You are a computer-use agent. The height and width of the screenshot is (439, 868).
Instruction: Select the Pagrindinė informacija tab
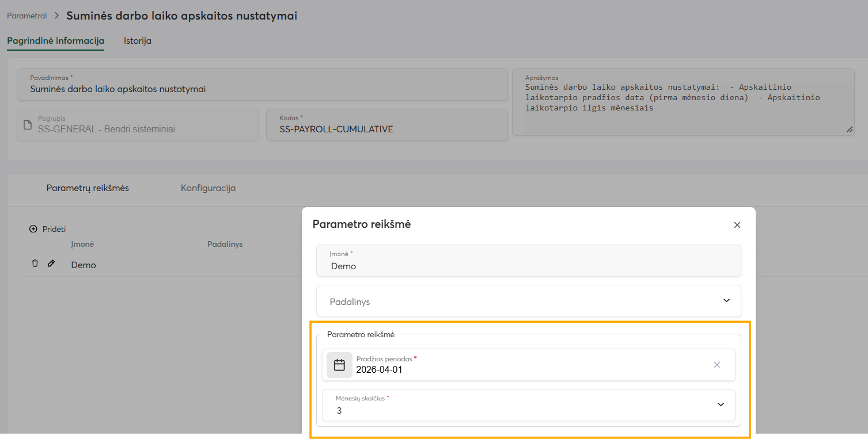tap(55, 41)
